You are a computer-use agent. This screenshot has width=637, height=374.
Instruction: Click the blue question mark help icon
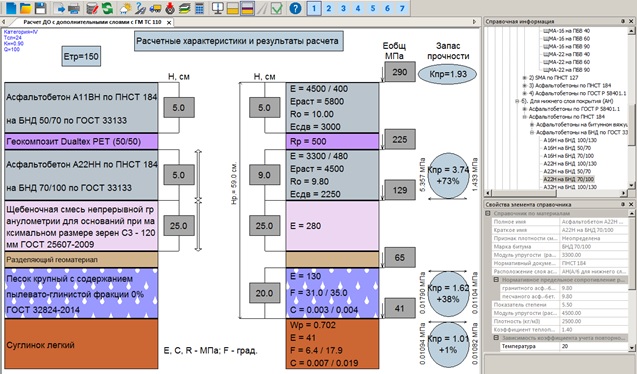pos(295,8)
